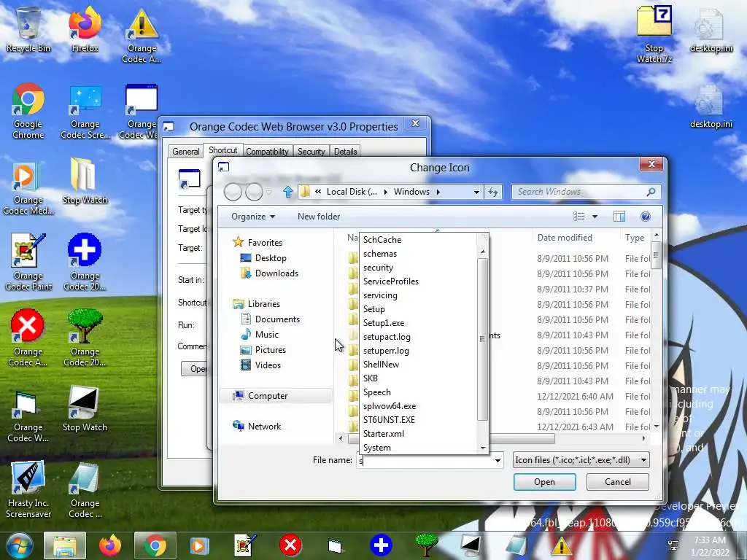
Task: Switch to the Compatibility tab in Properties
Action: [x=267, y=152]
